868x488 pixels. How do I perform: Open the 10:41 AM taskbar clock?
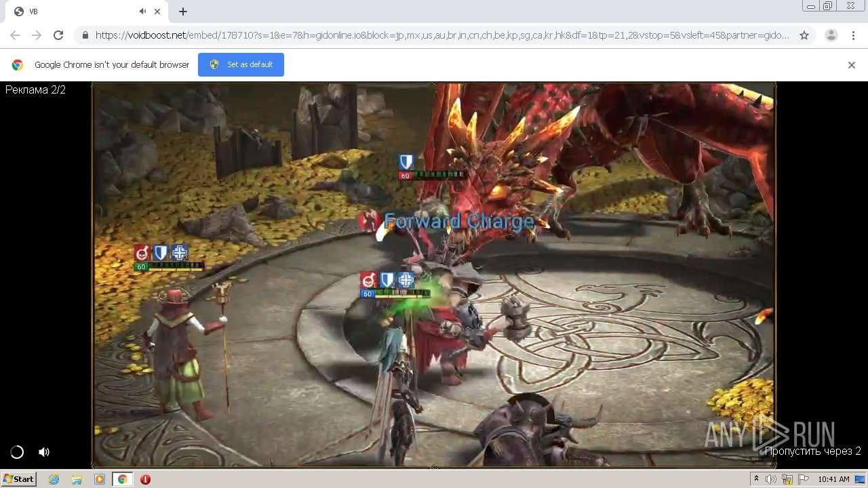pyautogui.click(x=833, y=479)
